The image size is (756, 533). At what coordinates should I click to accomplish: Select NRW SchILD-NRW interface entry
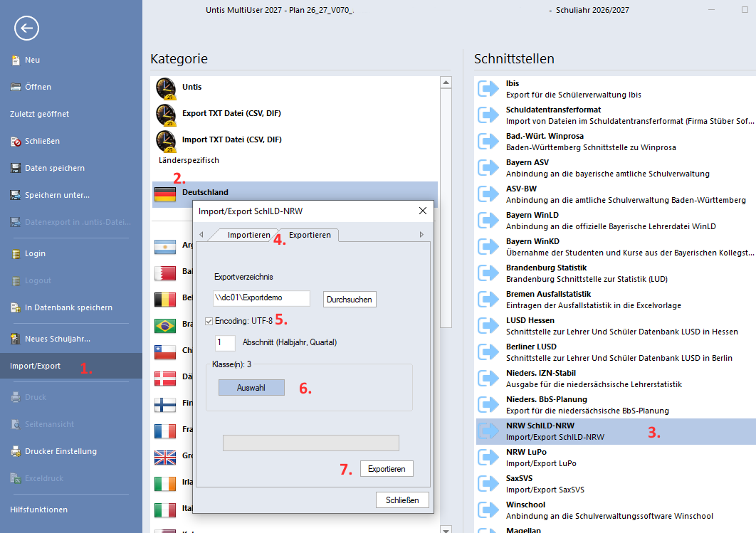[x=616, y=431]
